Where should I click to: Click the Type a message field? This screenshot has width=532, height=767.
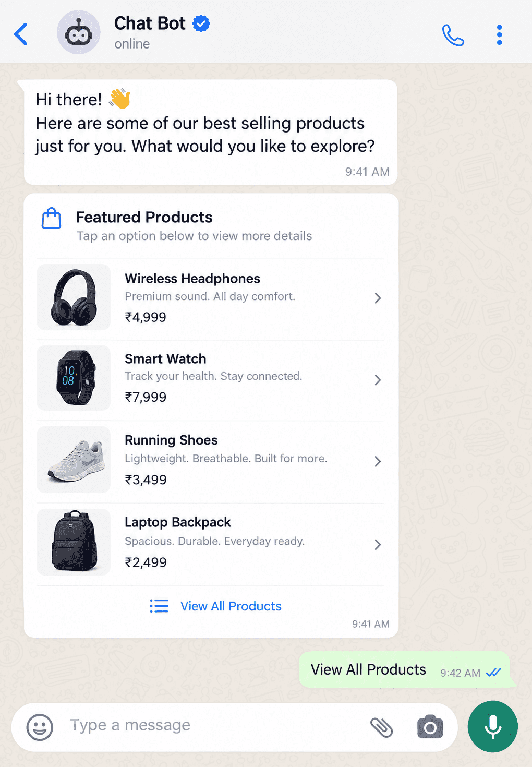tap(214, 725)
